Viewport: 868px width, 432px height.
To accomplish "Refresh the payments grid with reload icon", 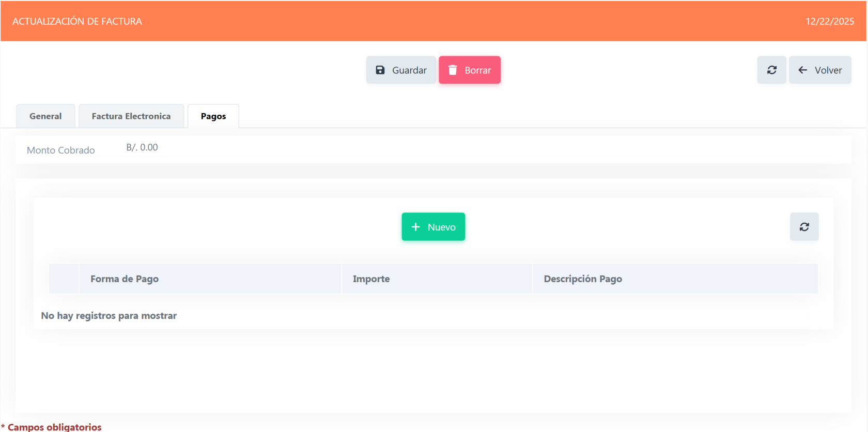I will point(804,227).
